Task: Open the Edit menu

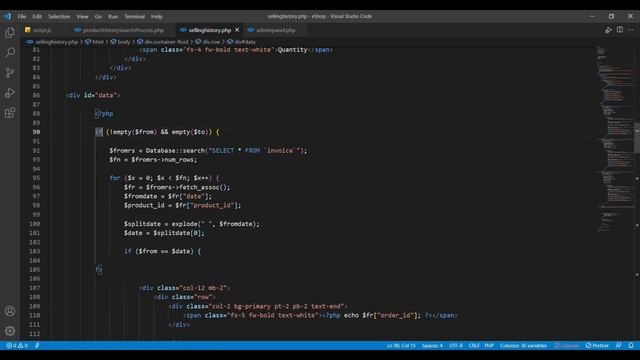Action: coord(37,16)
